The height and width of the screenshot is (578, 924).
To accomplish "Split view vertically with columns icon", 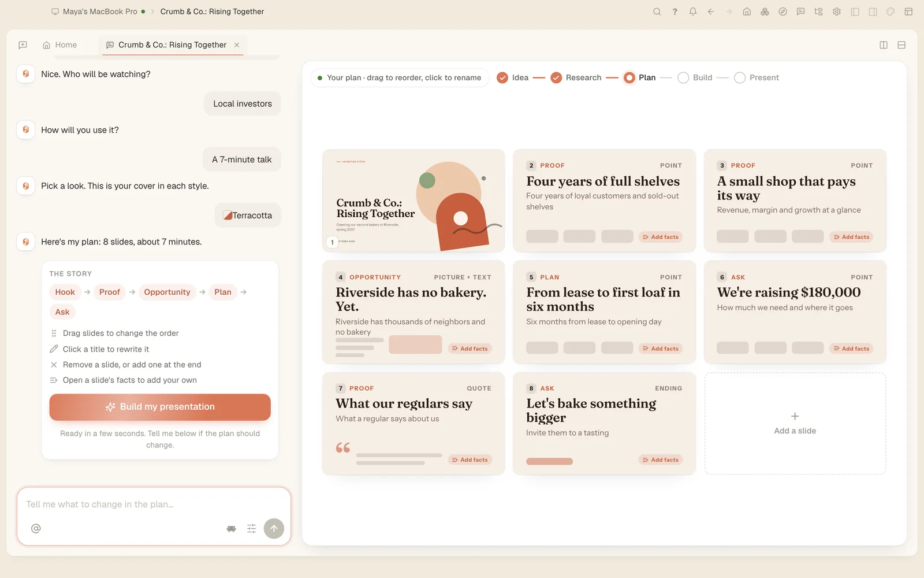I will pos(884,45).
